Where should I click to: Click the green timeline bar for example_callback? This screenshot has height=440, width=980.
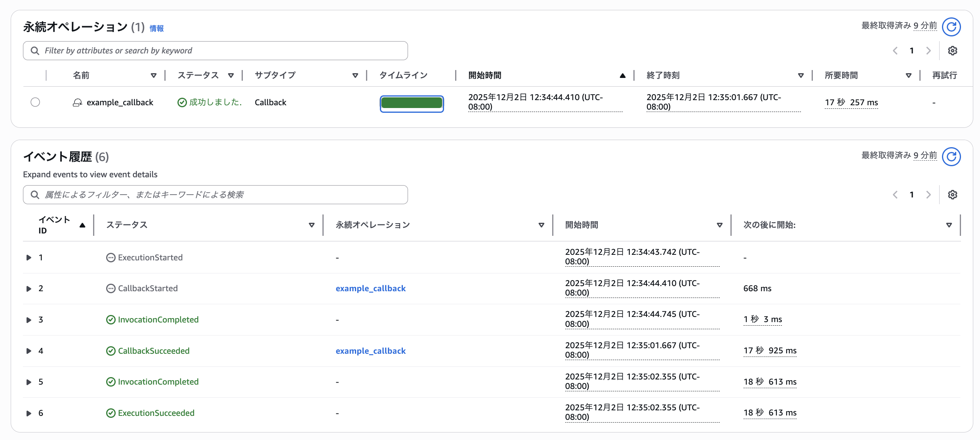tap(412, 103)
